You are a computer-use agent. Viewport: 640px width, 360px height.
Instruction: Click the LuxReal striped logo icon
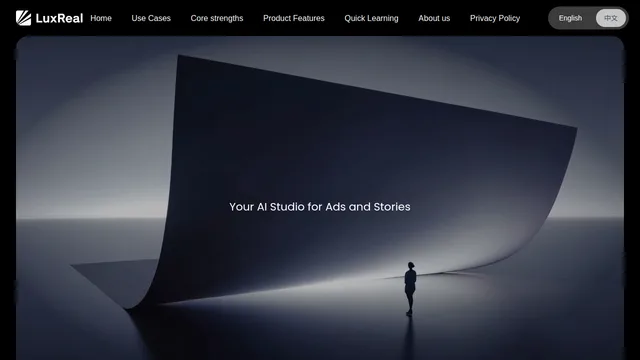coord(23,18)
